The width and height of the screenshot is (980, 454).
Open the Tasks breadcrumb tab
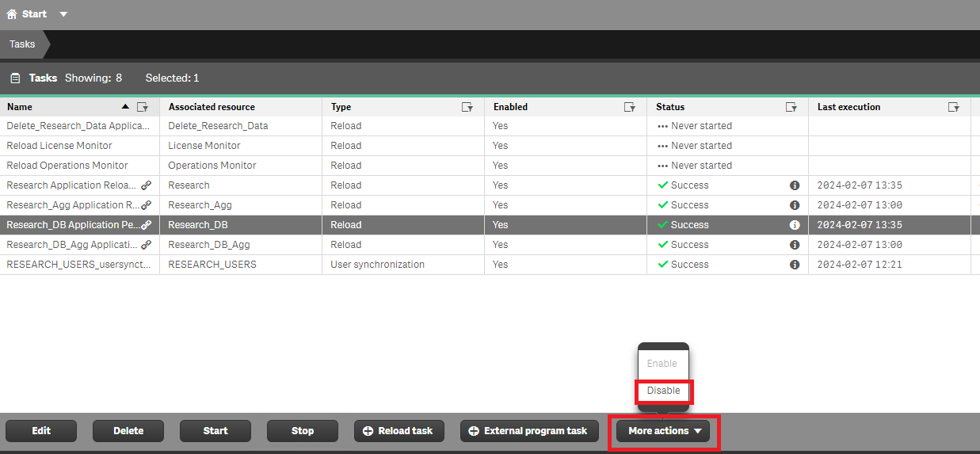22,44
